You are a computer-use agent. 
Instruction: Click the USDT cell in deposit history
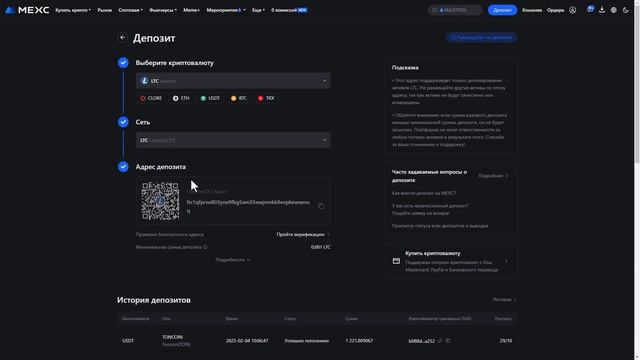pos(128,340)
